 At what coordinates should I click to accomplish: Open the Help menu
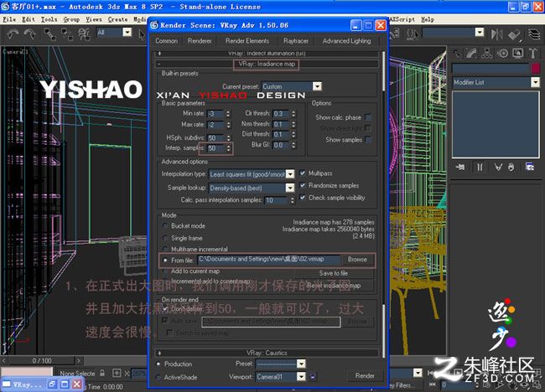point(428,19)
